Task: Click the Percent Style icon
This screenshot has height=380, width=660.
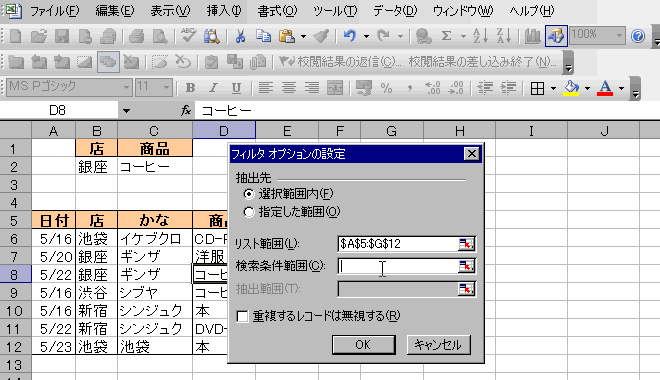Action: (x=386, y=88)
